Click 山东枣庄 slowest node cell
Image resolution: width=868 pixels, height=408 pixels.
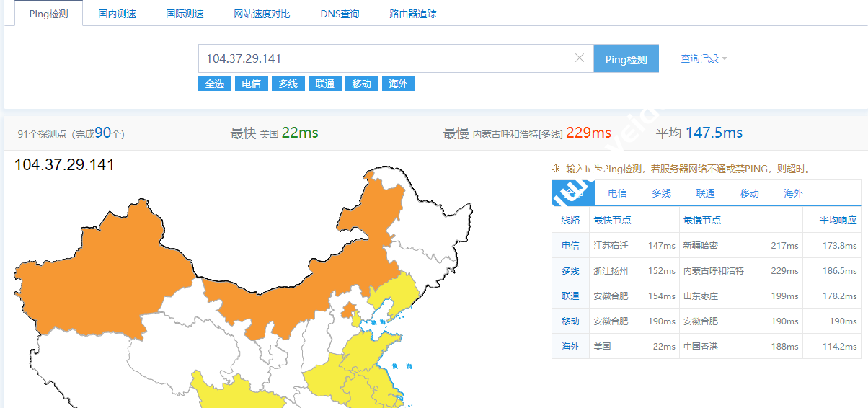coord(701,296)
